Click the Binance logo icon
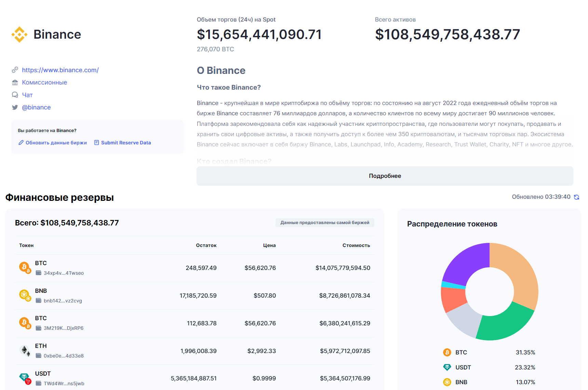Viewport: 588px width, 390px height. (19, 34)
